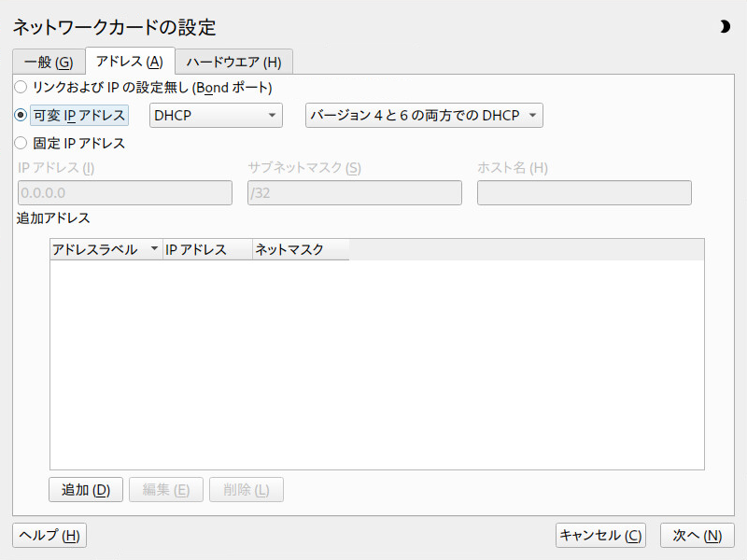Click IP アドレス column header

pos(207,249)
